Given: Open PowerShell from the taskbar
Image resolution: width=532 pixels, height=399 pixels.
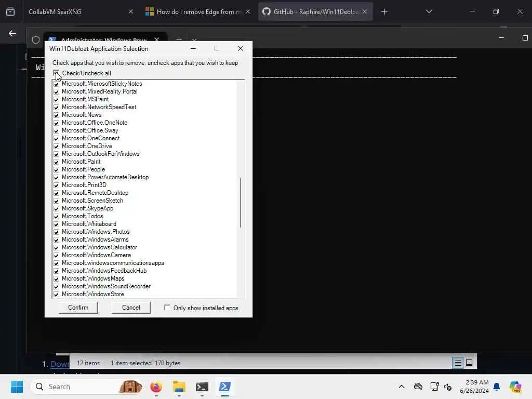Looking at the screenshot, I should (x=224, y=387).
